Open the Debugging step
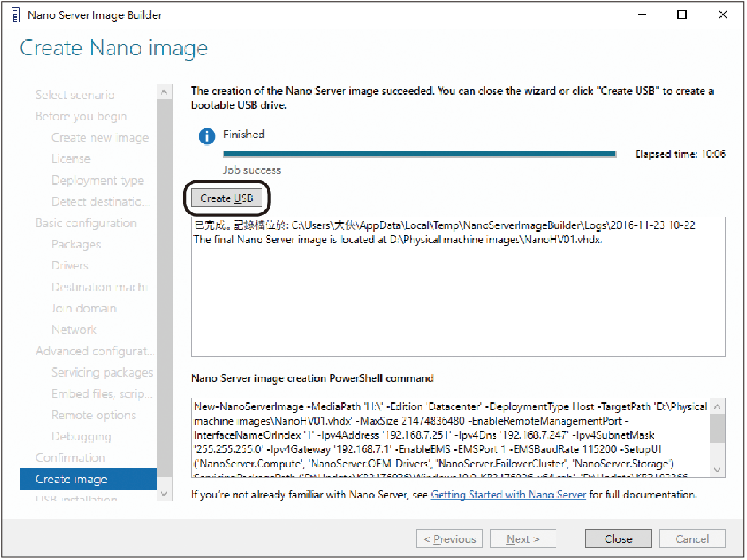The height and width of the screenshot is (560, 747). click(x=81, y=437)
